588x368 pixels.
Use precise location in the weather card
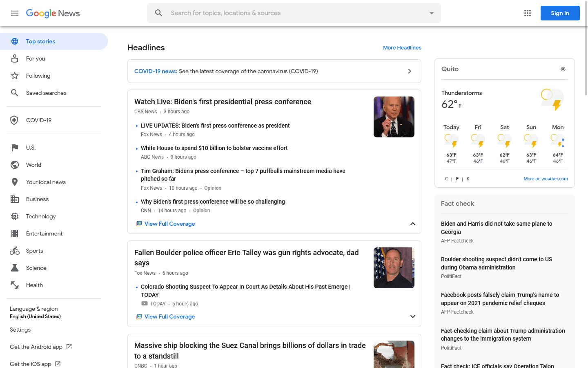(563, 69)
